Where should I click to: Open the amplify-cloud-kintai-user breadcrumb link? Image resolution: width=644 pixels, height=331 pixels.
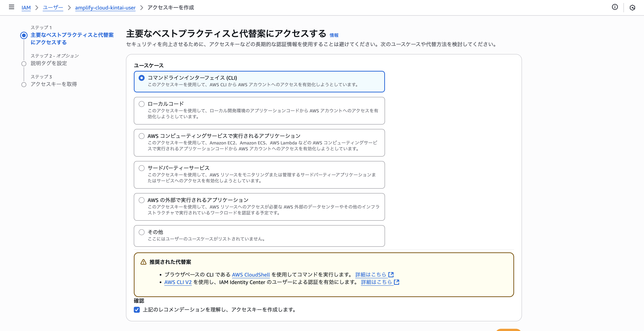(105, 8)
